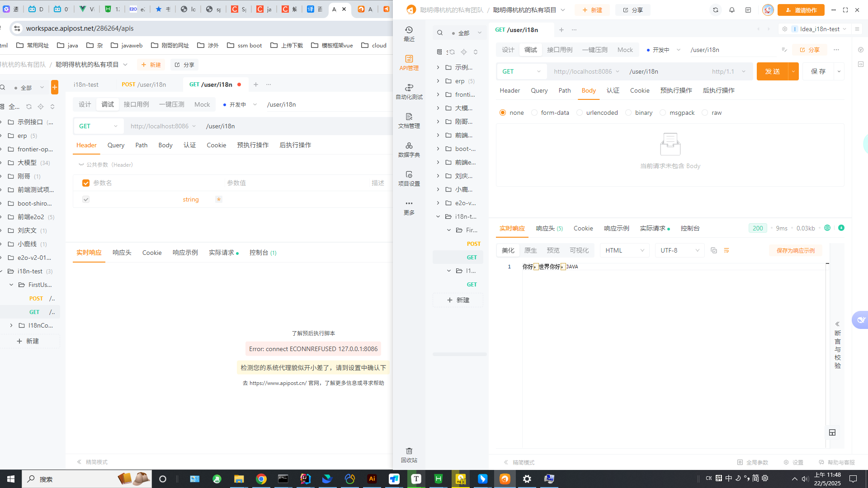Click the orange 发送 send button

[x=772, y=71]
